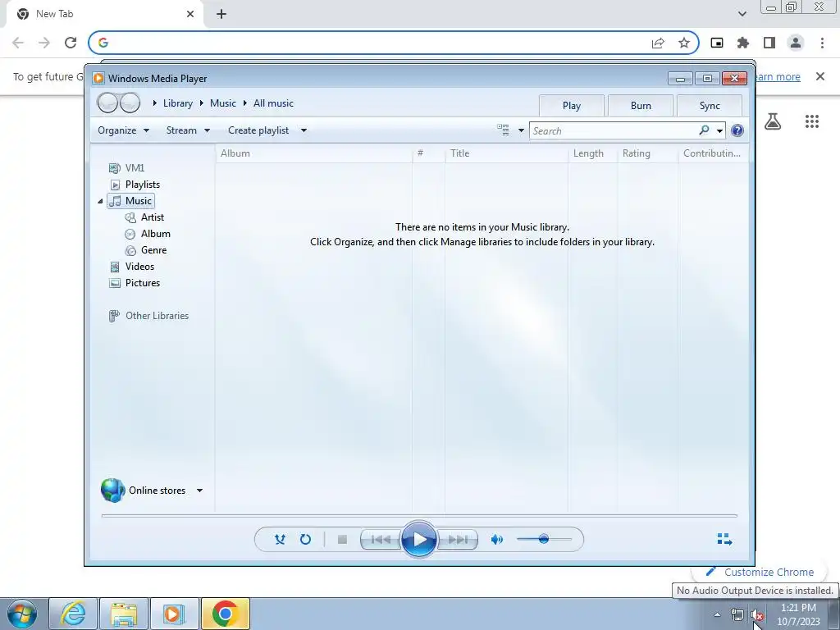Collapse the Music tree node
Viewport: 840px width, 630px height.
[x=100, y=201]
